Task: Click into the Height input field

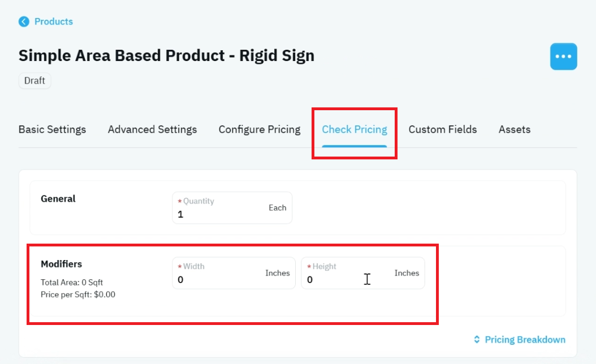Action: 363,273
